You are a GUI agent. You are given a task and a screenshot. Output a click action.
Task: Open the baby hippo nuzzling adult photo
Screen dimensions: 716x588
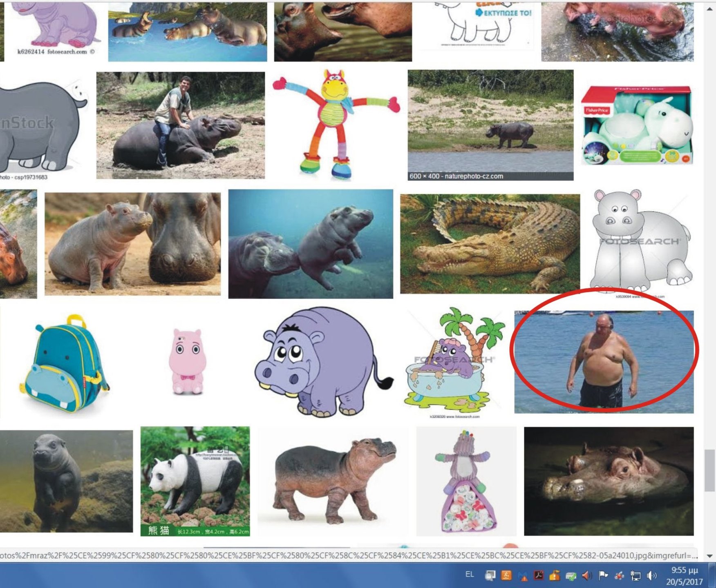tap(132, 244)
